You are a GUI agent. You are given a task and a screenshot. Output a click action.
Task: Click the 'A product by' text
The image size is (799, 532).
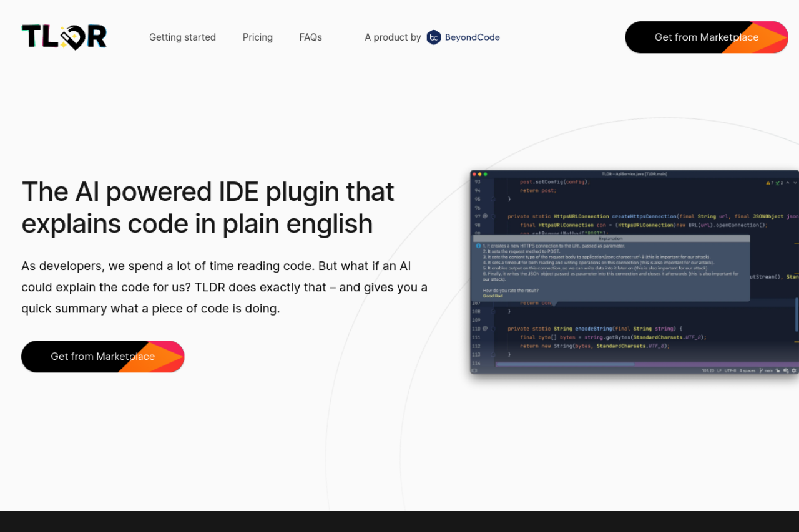393,37
